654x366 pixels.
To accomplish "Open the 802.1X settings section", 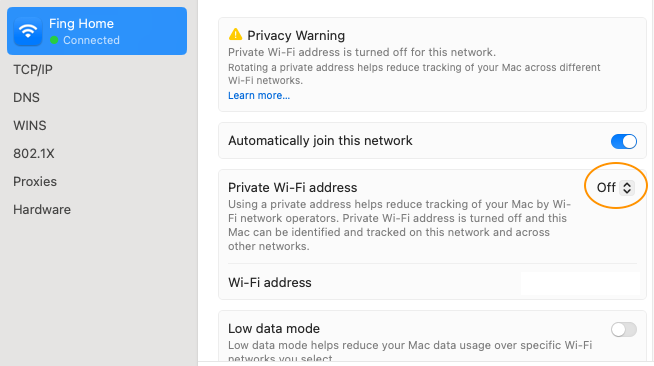I will 34,153.
